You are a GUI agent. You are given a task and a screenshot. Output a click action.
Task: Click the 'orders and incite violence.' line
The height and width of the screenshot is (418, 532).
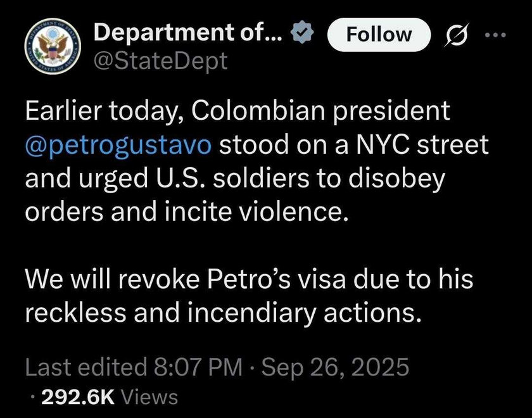coord(187,212)
